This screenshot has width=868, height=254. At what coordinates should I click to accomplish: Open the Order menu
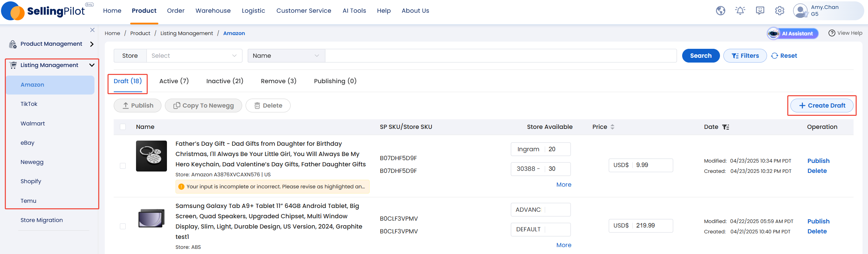click(176, 11)
